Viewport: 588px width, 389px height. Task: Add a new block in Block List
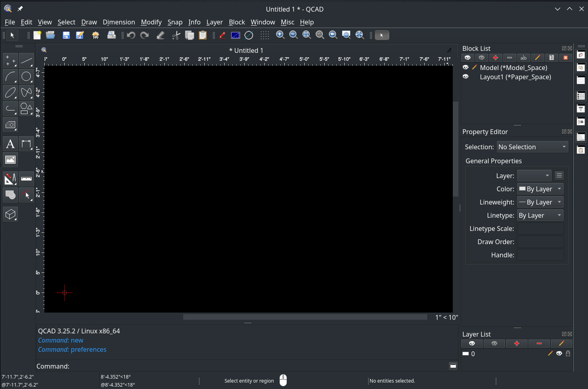pos(496,58)
